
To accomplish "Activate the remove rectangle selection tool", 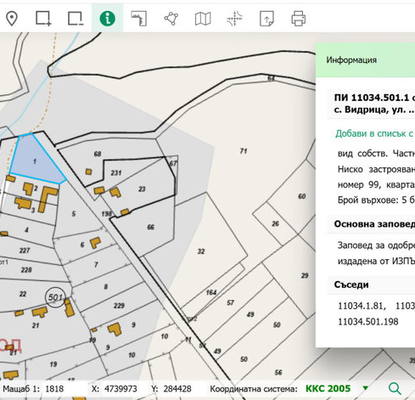I will pyautogui.click(x=75, y=18).
